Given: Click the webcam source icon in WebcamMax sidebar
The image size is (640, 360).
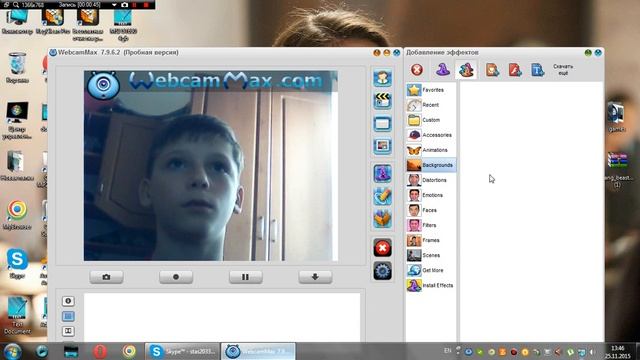Looking at the screenshot, I should coord(382,78).
